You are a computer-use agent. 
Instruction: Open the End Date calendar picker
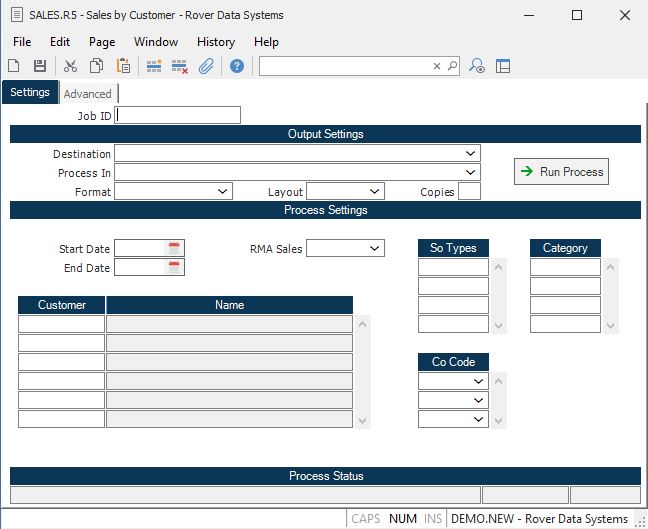pos(174,267)
